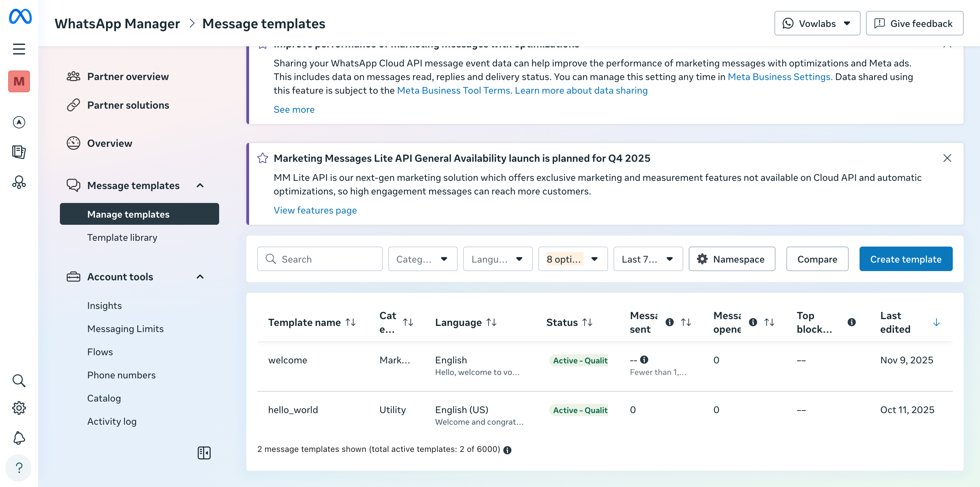This screenshot has height=487, width=980.
Task: Click the magnifier search icon in left rail
Action: point(19,380)
